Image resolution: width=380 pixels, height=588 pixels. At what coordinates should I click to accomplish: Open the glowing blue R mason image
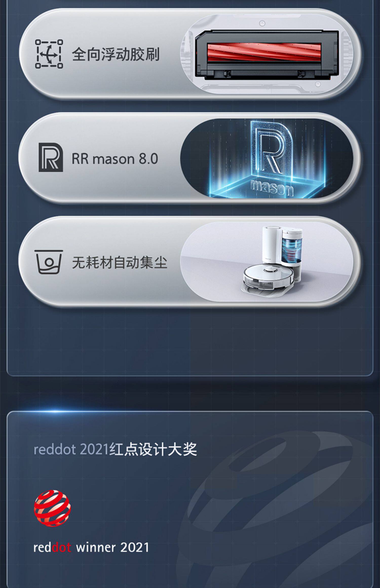(x=267, y=158)
